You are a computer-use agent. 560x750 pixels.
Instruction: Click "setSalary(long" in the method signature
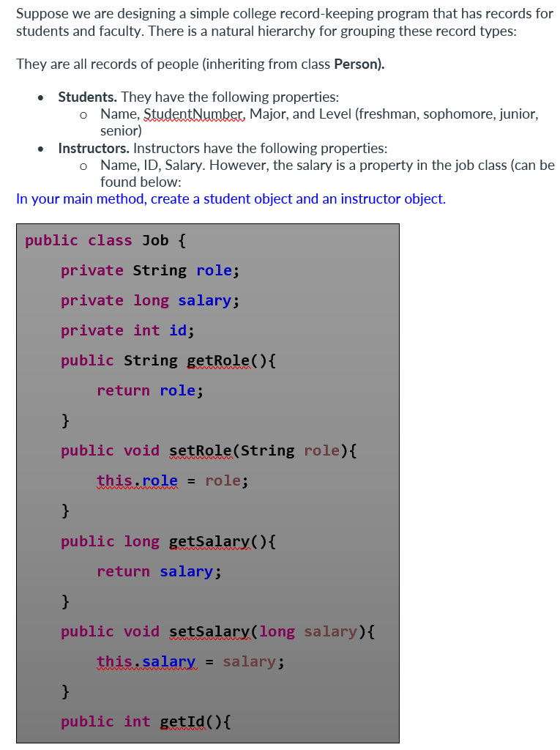[x=232, y=632]
